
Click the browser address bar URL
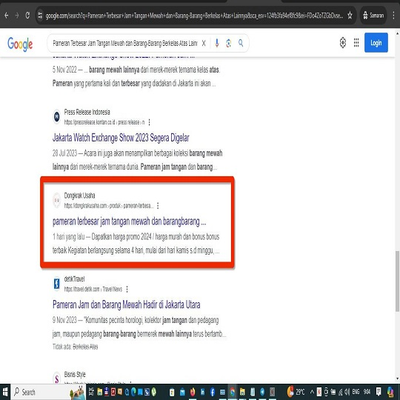pos(194,15)
